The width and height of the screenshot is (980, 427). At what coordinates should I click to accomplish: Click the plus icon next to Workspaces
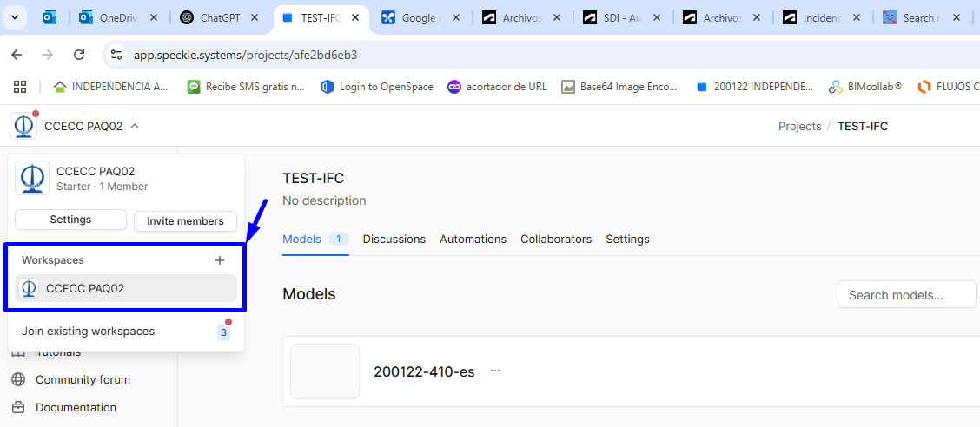point(220,260)
